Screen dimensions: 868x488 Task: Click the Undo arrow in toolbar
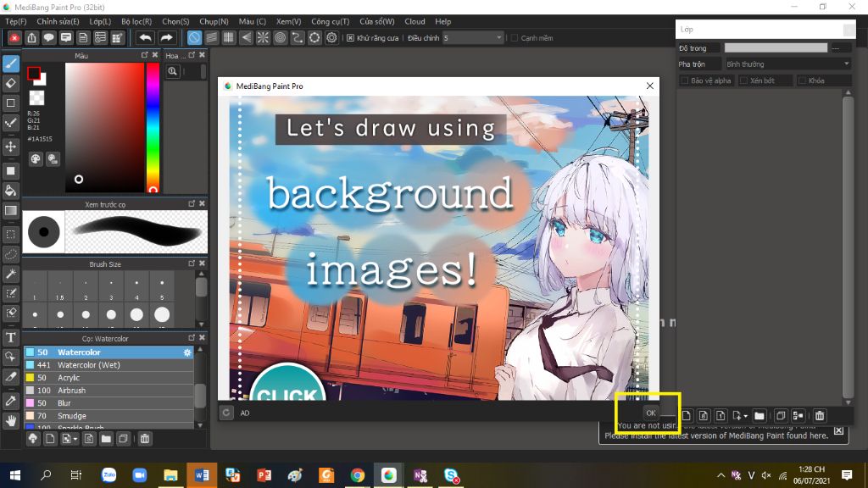point(146,37)
